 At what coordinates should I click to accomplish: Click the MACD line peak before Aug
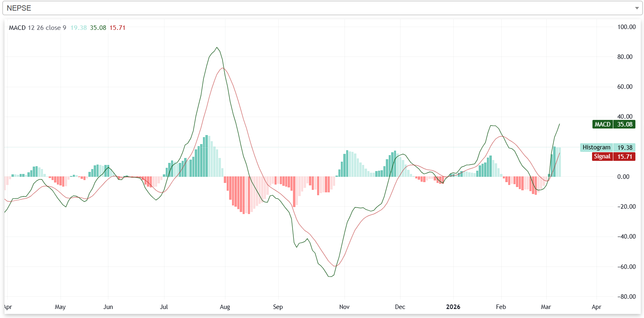point(217,47)
